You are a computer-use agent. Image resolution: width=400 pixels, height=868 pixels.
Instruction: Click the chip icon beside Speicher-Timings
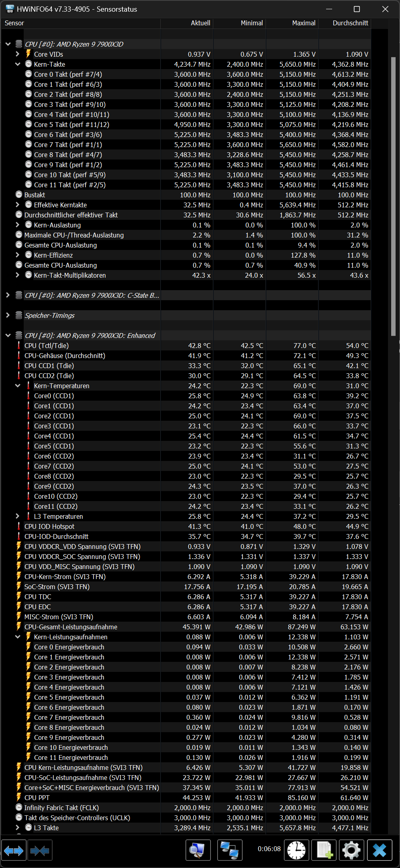[x=19, y=315]
